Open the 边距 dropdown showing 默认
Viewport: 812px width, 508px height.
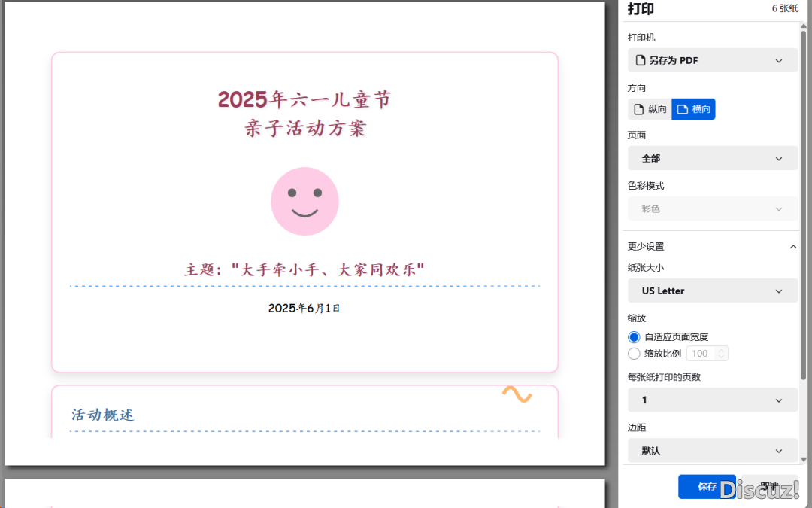coord(712,450)
